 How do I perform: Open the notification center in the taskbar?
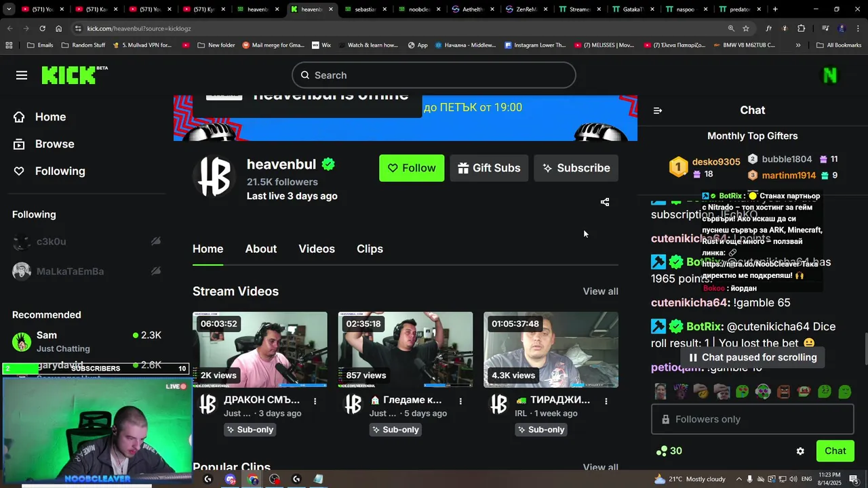(x=854, y=479)
